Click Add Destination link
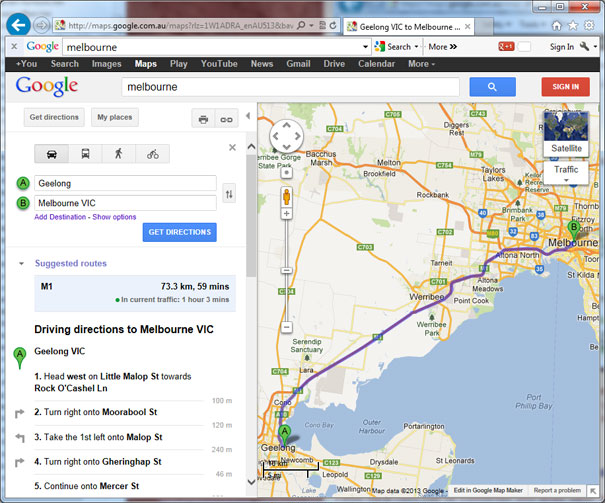 coord(60,217)
